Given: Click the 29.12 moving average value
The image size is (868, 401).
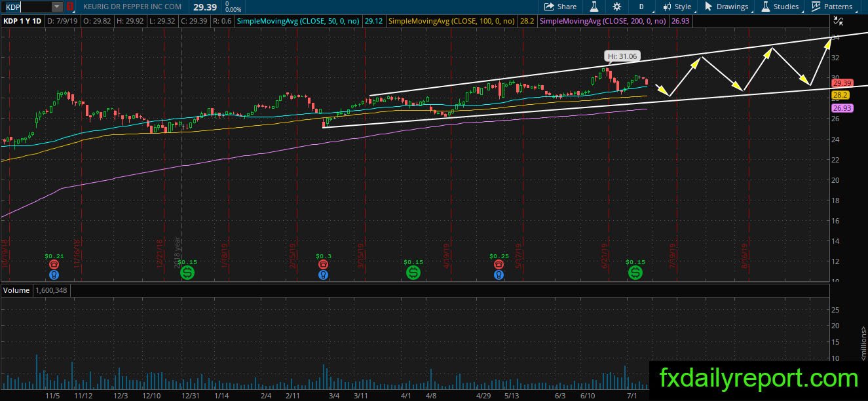Looking at the screenshot, I should 373,21.
